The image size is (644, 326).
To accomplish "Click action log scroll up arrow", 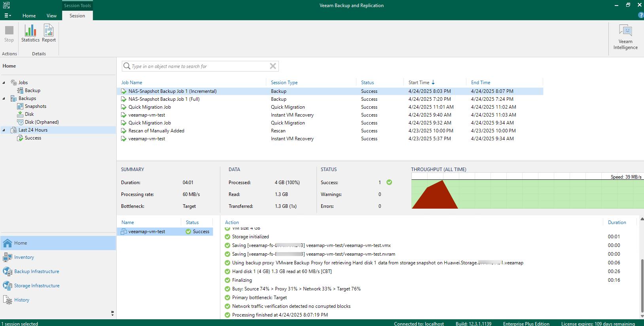I will click(x=642, y=219).
